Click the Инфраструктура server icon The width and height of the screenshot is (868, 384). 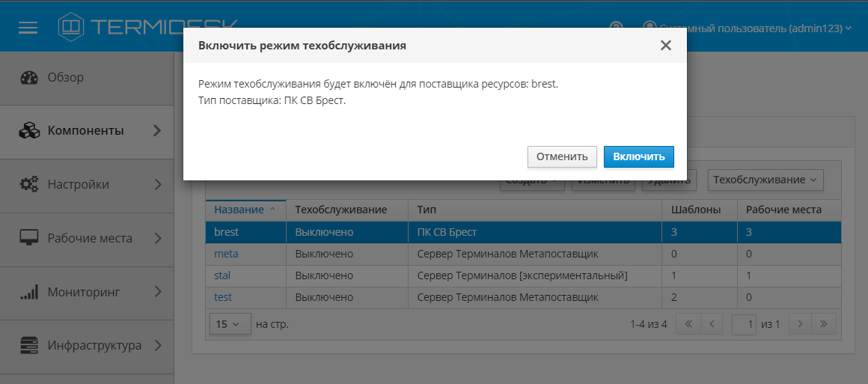pos(29,346)
